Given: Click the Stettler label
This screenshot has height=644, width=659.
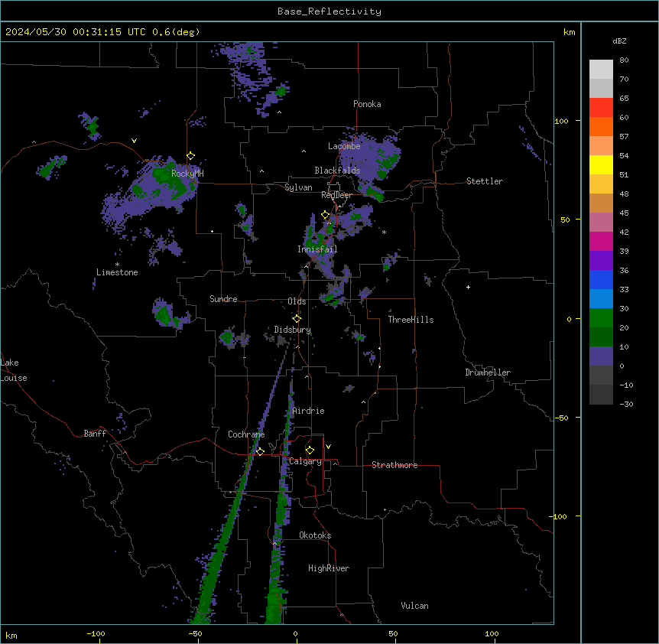Looking at the screenshot, I should 485,181.
